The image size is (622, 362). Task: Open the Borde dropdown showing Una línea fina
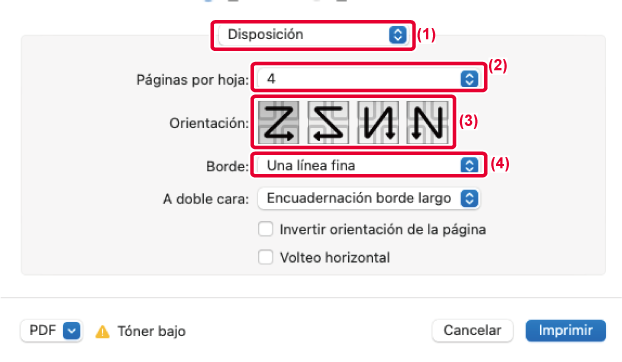tap(369, 165)
